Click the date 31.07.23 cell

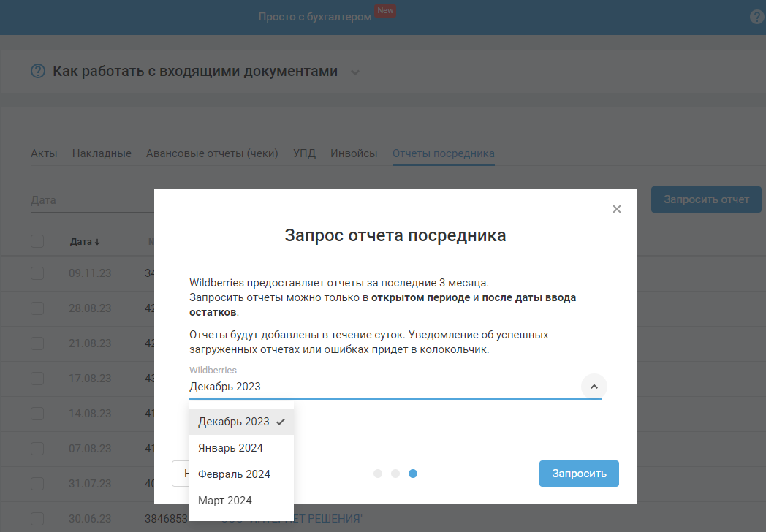pos(90,484)
